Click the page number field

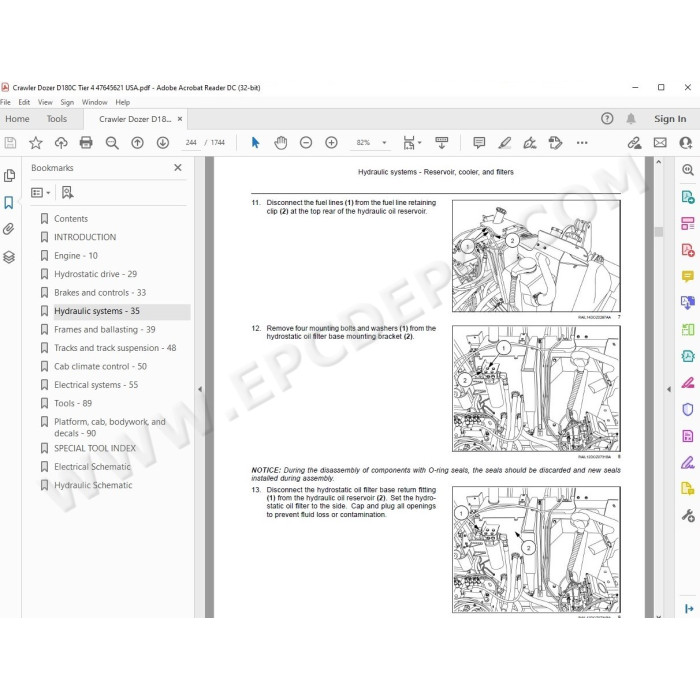[191, 143]
